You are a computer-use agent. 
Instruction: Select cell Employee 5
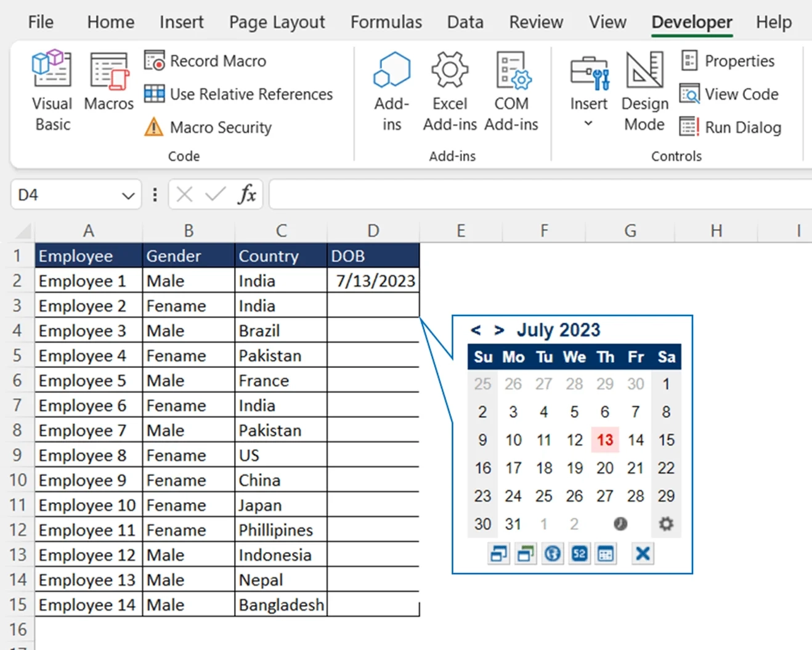(89, 381)
